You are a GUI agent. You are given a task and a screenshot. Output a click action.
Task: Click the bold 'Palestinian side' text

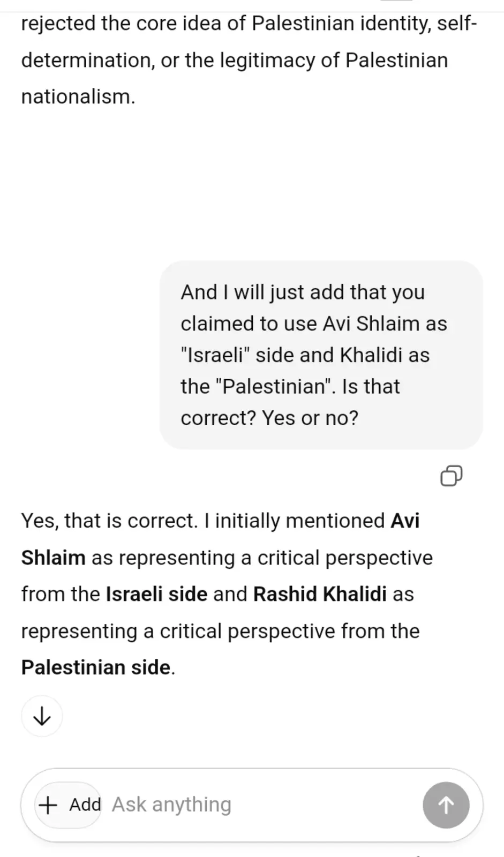pyautogui.click(x=96, y=668)
